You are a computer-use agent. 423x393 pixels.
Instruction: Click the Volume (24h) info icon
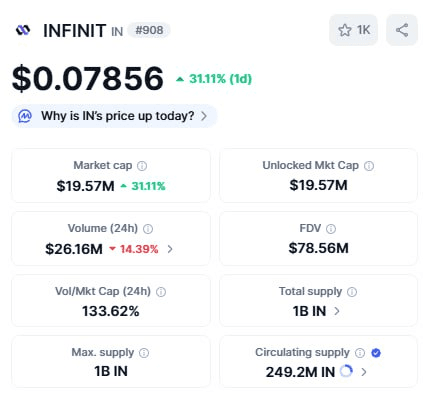148,229
